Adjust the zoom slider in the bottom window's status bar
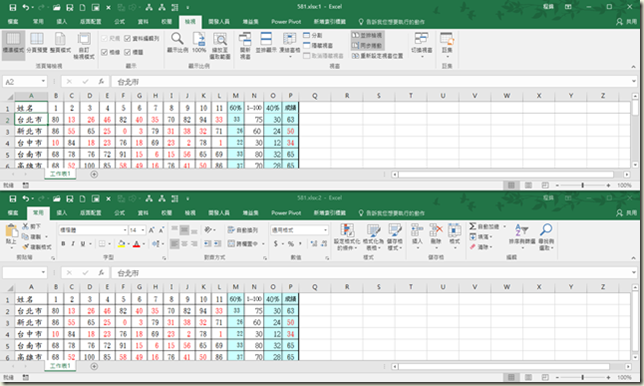The image size is (644, 386). tap(582, 377)
